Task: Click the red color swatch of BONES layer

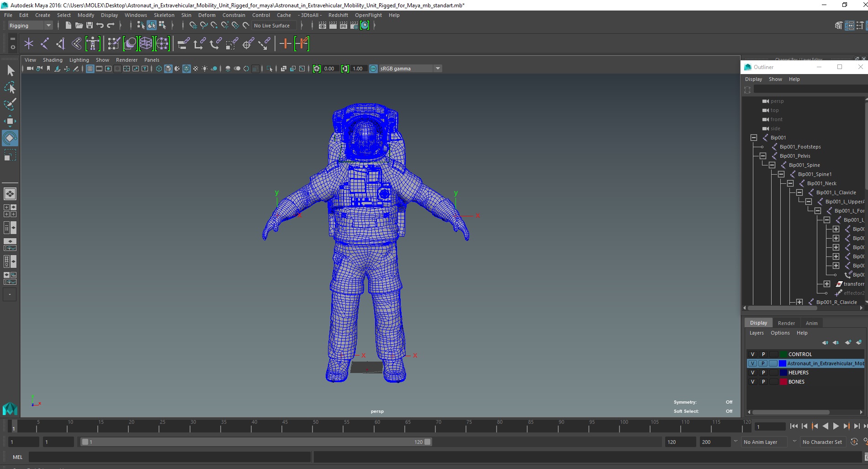Action: point(783,382)
